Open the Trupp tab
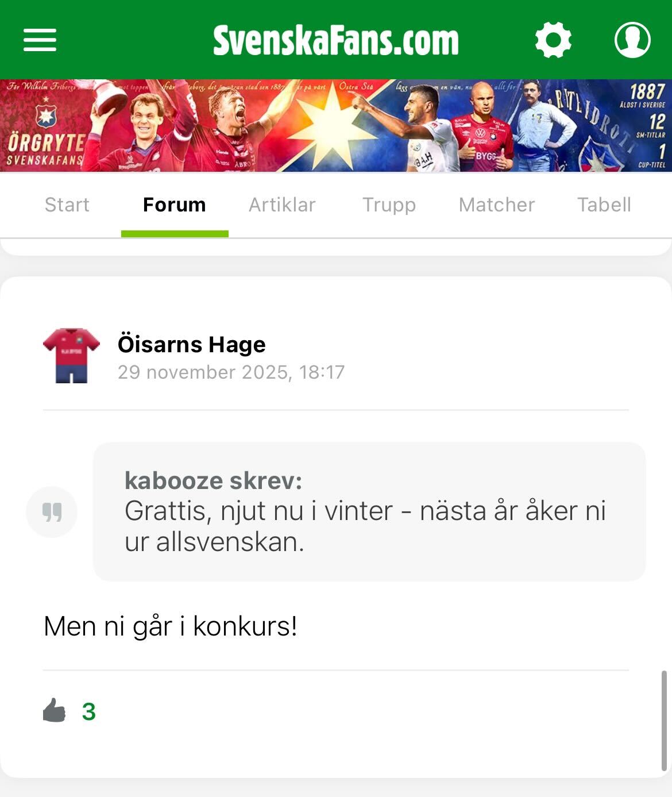 pyautogui.click(x=389, y=205)
